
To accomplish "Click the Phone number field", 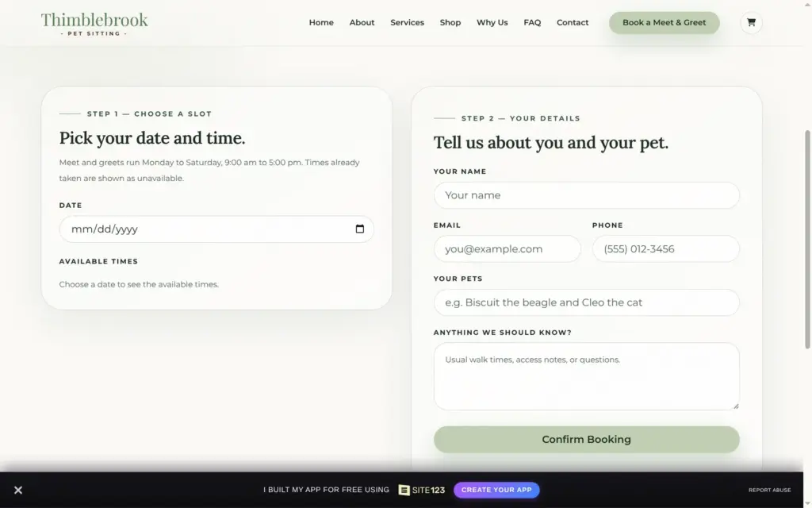I will (665, 248).
